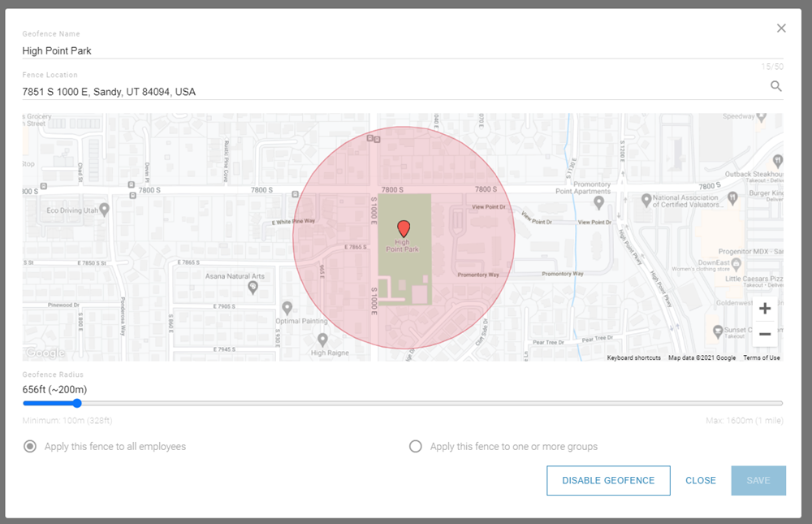Image resolution: width=812 pixels, height=524 pixels.
Task: Open the Keyboard shortcuts link
Action: (633, 357)
